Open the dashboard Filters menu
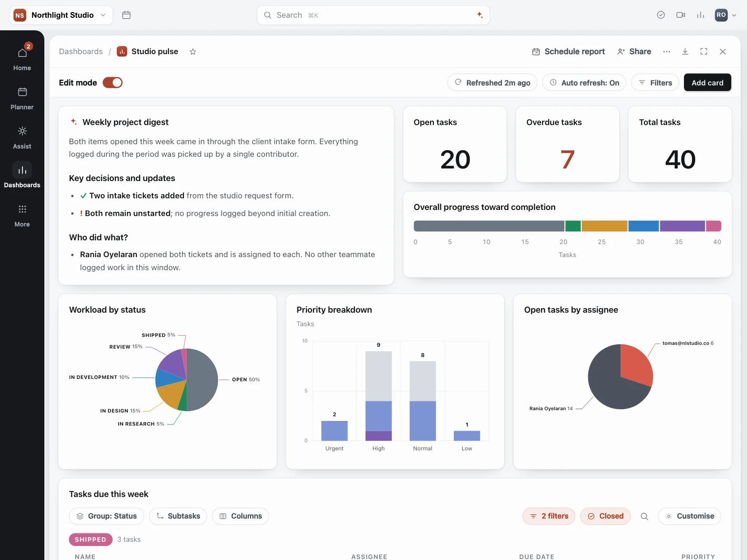Viewport: 747px width, 560px height. (x=655, y=83)
